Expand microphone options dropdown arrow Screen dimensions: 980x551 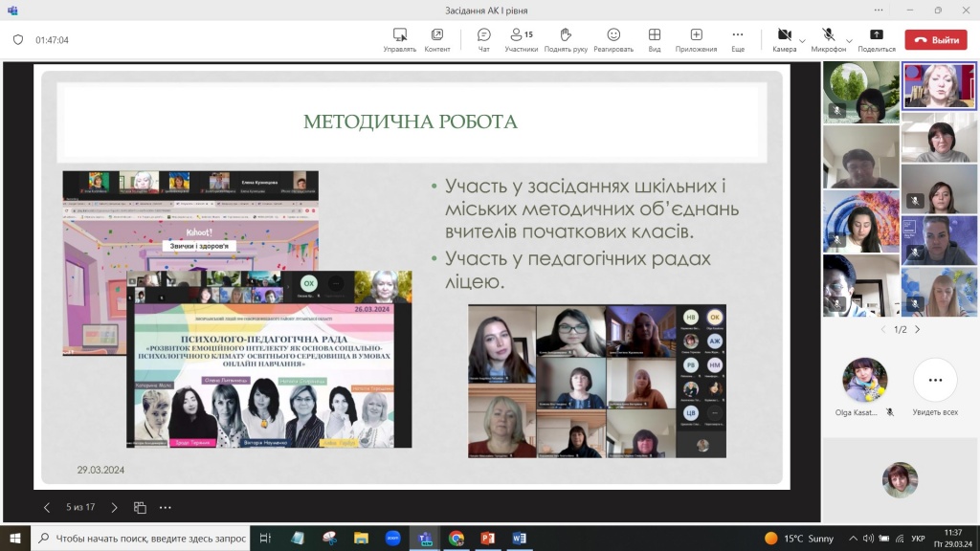(848, 41)
